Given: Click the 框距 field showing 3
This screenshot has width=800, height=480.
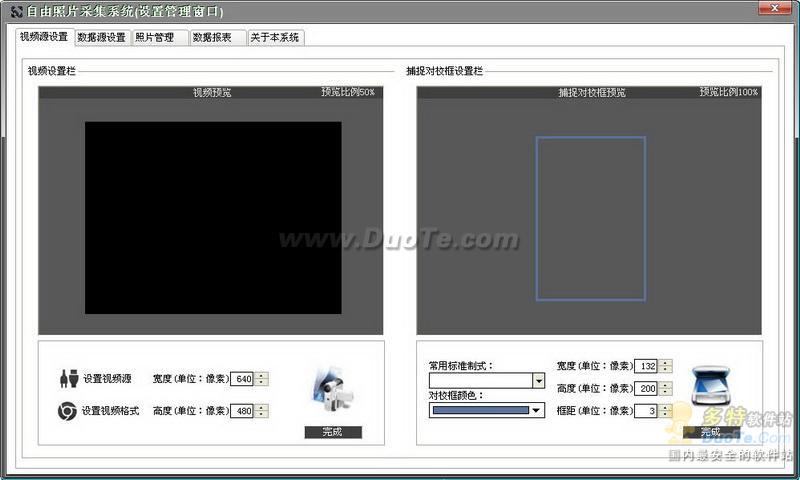Looking at the screenshot, I should (646, 411).
